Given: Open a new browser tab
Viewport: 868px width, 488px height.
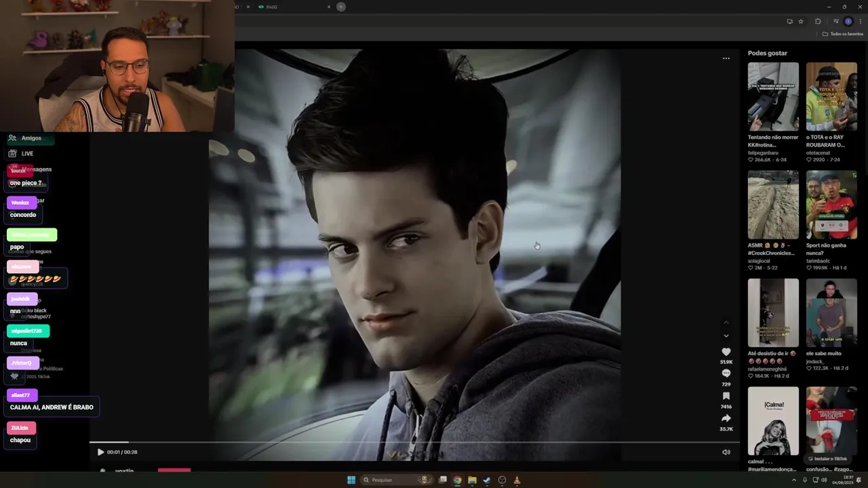Looking at the screenshot, I should pyautogui.click(x=341, y=7).
